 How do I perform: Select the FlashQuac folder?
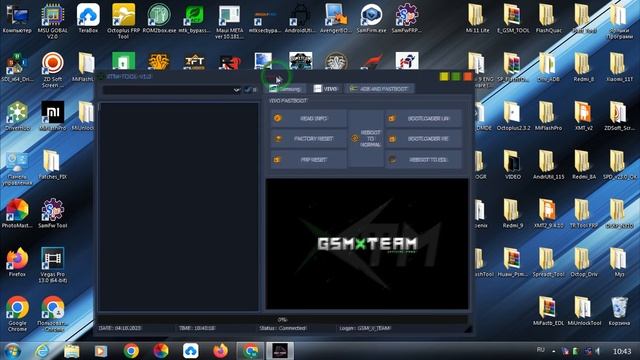pos(549,19)
